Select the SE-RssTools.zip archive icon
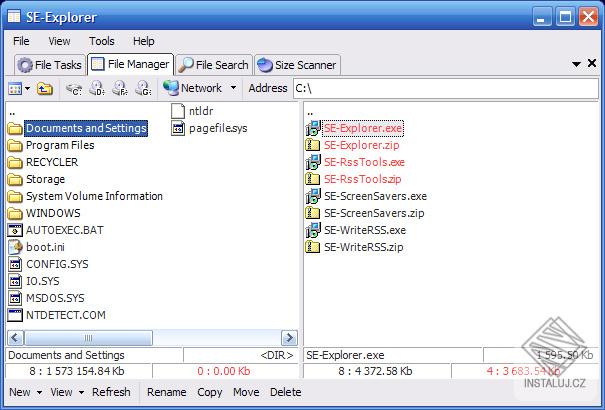Viewport: 605px width, 410px height. [313, 179]
